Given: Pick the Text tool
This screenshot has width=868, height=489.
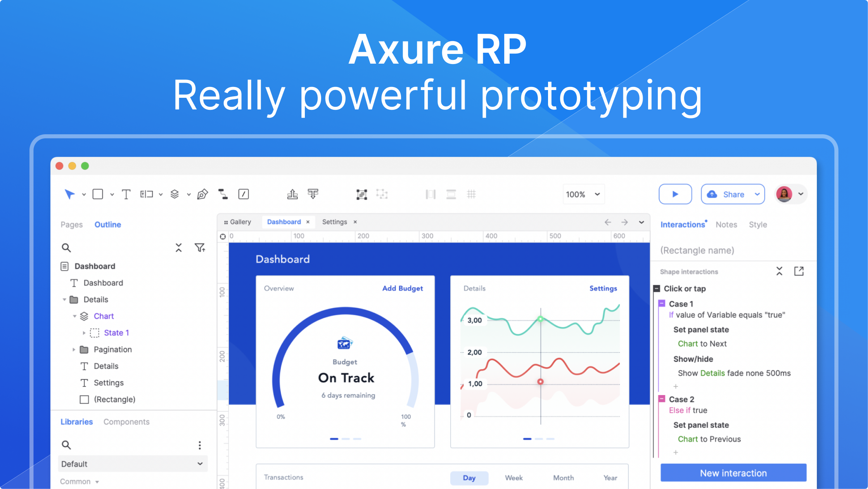Looking at the screenshot, I should tap(126, 194).
